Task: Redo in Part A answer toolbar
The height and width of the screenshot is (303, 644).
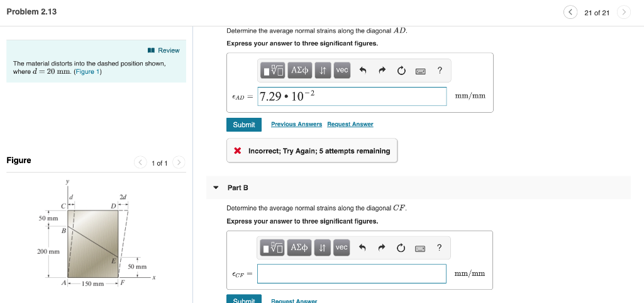Action: tap(382, 71)
